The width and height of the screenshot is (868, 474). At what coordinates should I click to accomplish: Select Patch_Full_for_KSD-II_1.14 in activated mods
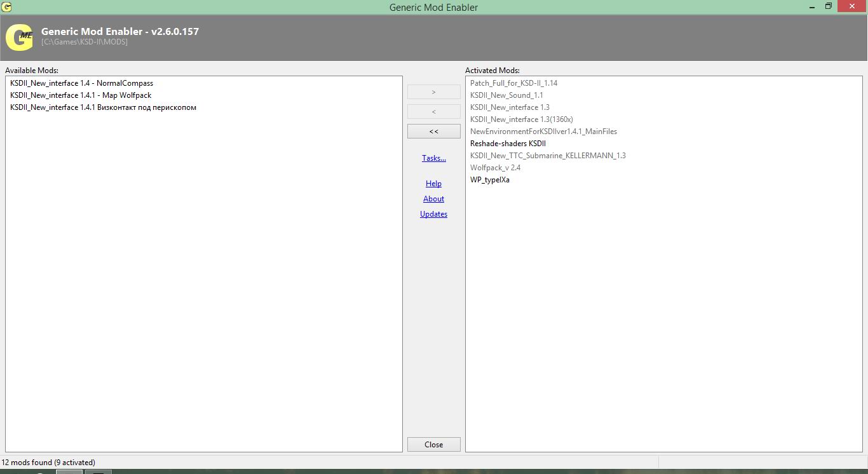(513, 83)
